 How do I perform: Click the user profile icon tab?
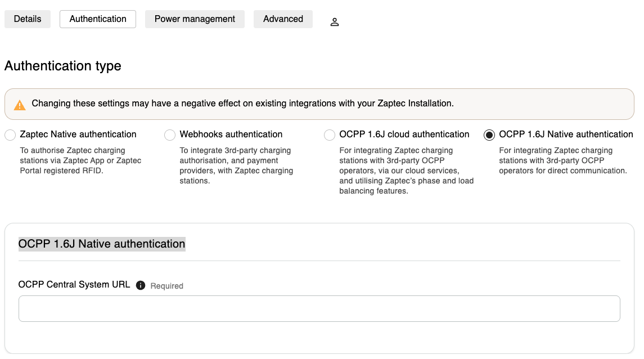tap(335, 22)
